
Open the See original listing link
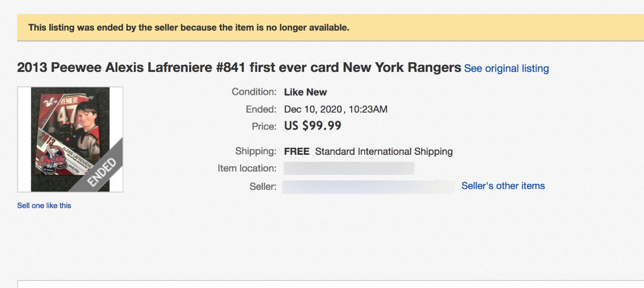506,68
